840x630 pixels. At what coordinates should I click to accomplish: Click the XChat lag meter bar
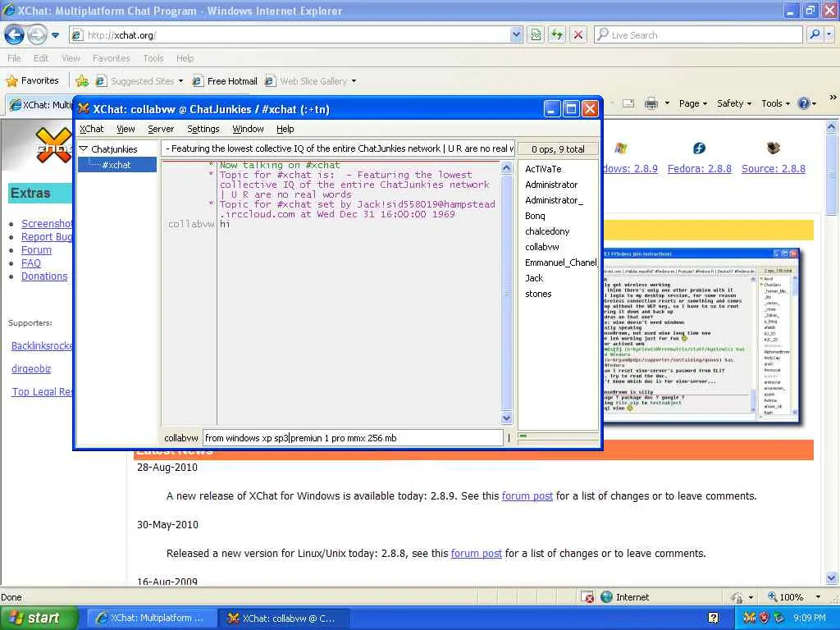[x=558, y=436]
